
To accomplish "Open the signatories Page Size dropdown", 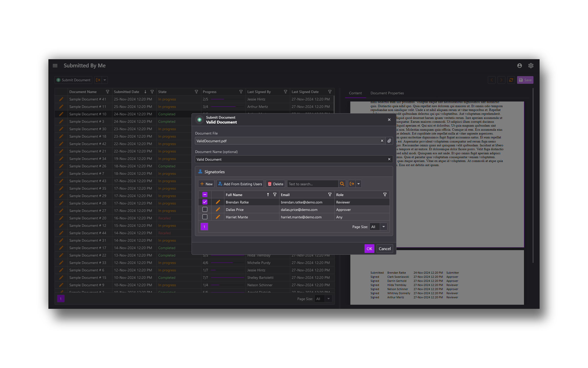I will pos(383,227).
